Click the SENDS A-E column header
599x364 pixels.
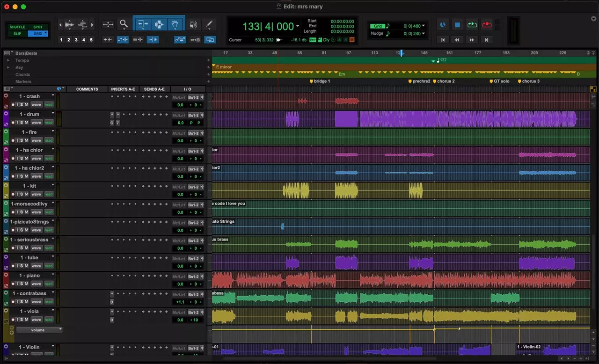(154, 89)
